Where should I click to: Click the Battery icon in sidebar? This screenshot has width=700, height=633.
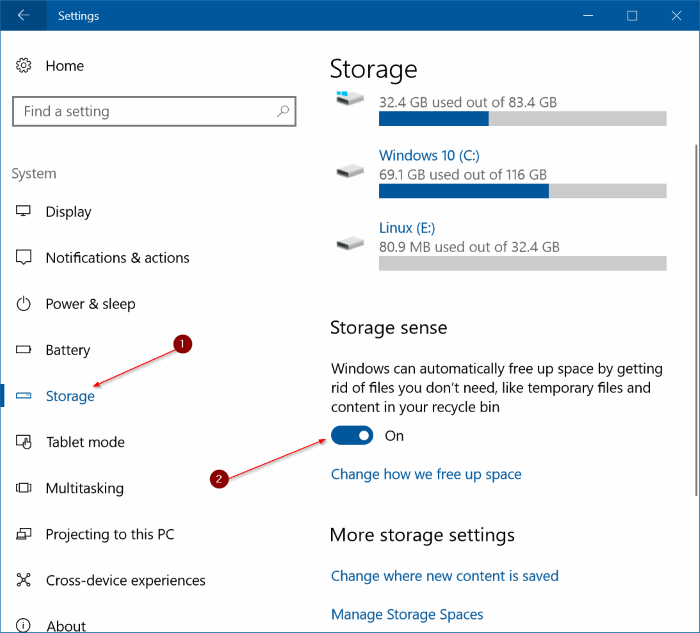click(x=24, y=350)
